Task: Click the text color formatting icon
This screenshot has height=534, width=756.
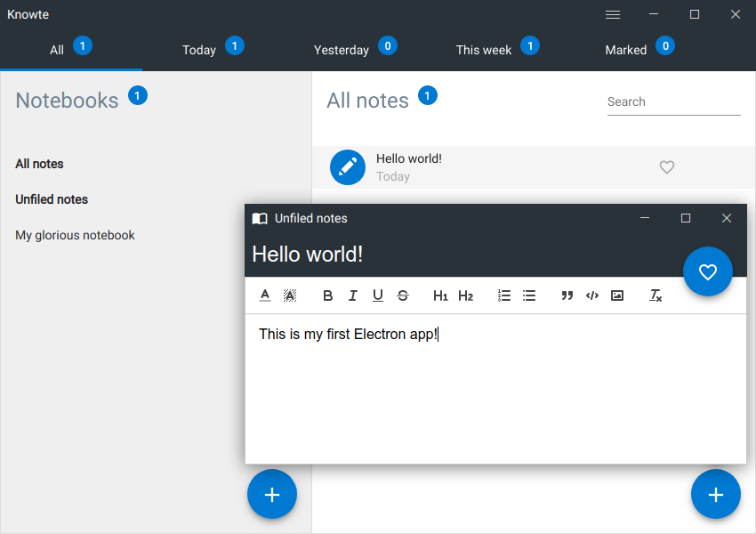Action: [265, 295]
